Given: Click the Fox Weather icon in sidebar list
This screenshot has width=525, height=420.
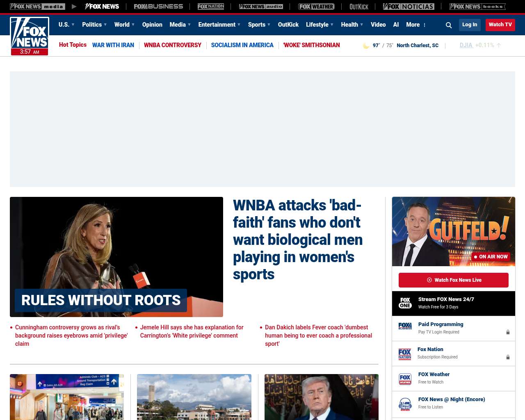Looking at the screenshot, I should (405, 379).
